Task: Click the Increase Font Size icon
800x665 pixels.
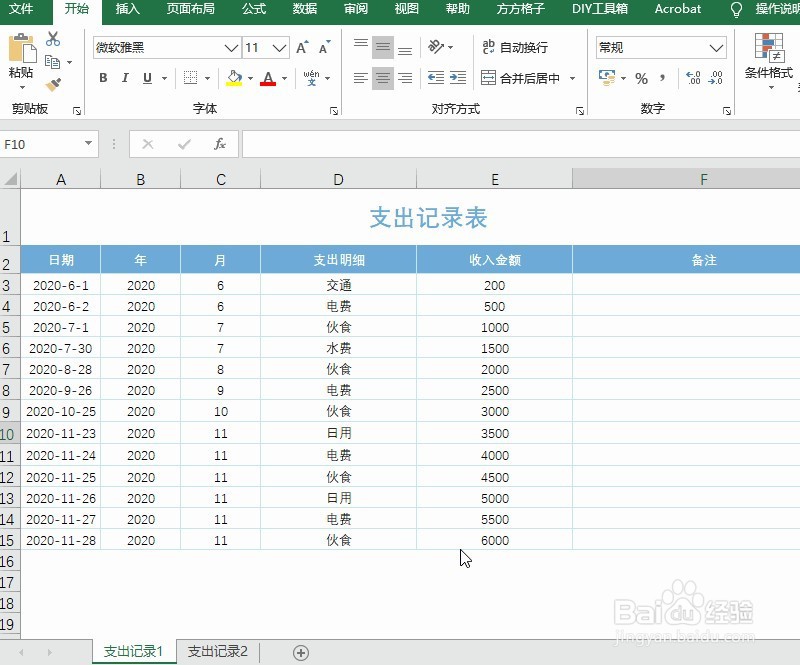Action: point(300,46)
